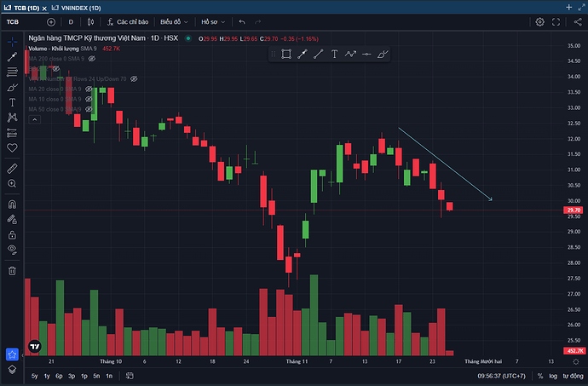Viewport: 588px width, 386px height.
Task: Delete drawings with the trash icon
Action: (12, 270)
